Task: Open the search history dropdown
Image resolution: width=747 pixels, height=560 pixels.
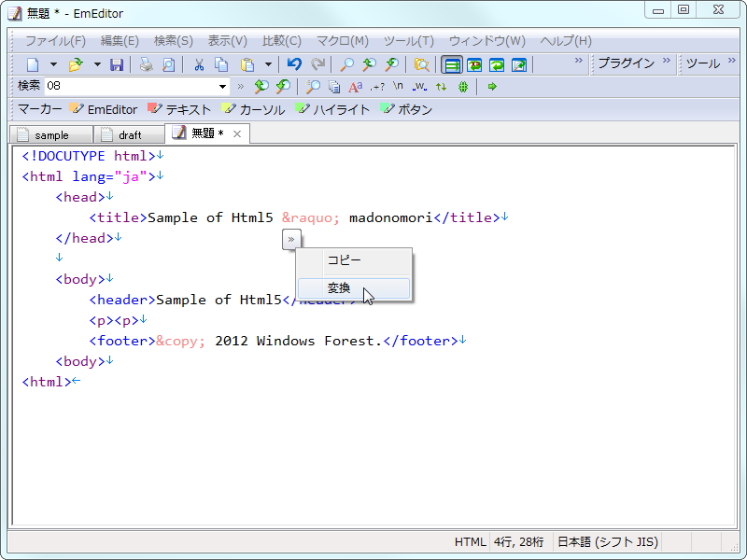Action: (x=222, y=86)
